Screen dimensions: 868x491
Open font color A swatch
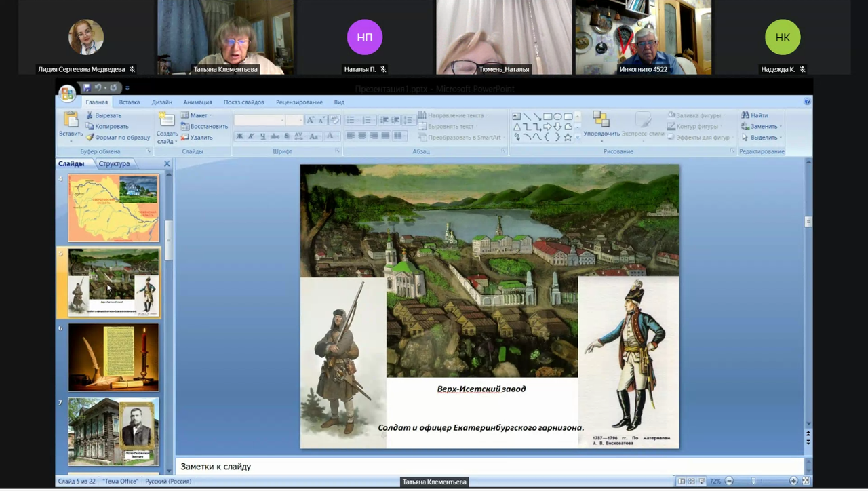[331, 136]
